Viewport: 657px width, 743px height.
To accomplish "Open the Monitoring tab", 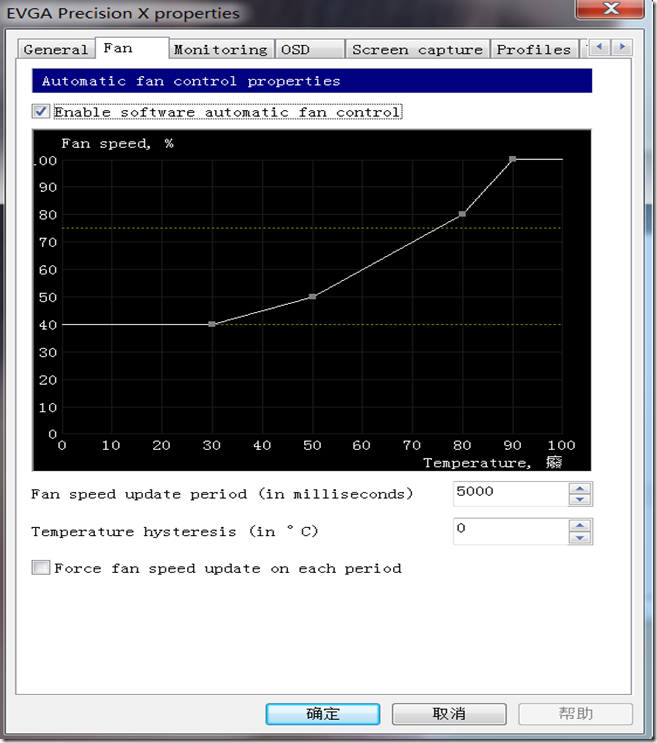I will 221,49.
